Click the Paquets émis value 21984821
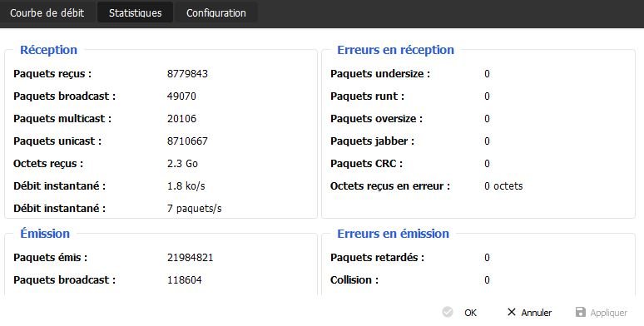Viewport: 644px width, 326px height. [191, 258]
